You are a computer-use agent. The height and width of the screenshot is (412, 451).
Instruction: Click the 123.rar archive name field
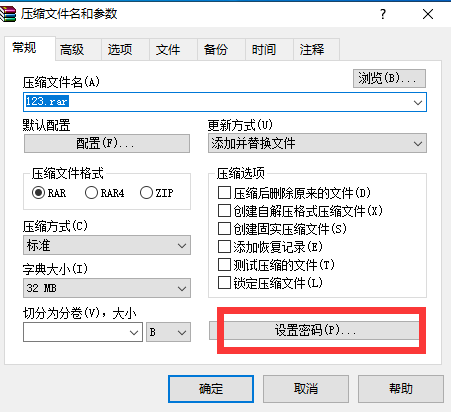(x=225, y=102)
